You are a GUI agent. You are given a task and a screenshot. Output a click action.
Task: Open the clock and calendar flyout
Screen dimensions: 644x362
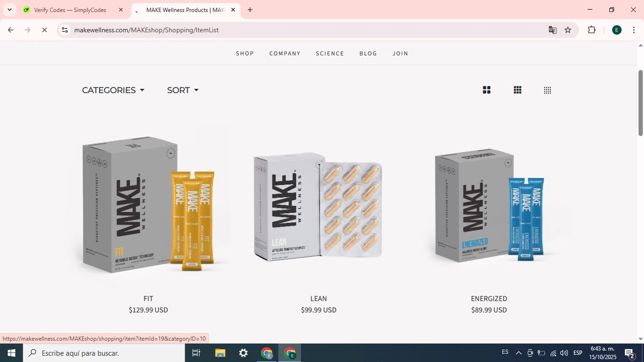[x=603, y=353]
